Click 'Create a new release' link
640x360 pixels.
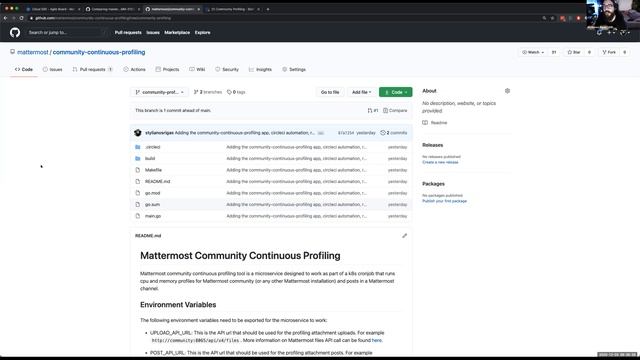440,162
